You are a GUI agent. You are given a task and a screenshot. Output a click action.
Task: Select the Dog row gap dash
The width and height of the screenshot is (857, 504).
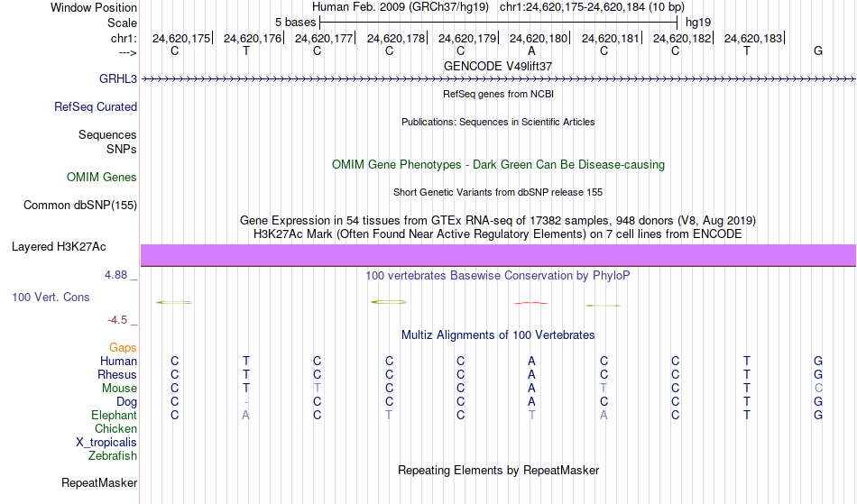(x=246, y=402)
